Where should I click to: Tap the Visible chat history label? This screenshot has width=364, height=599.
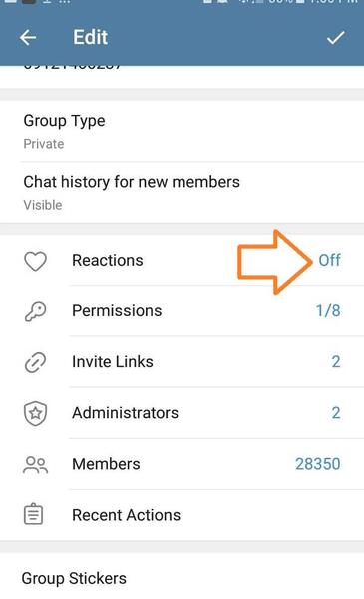tap(43, 205)
